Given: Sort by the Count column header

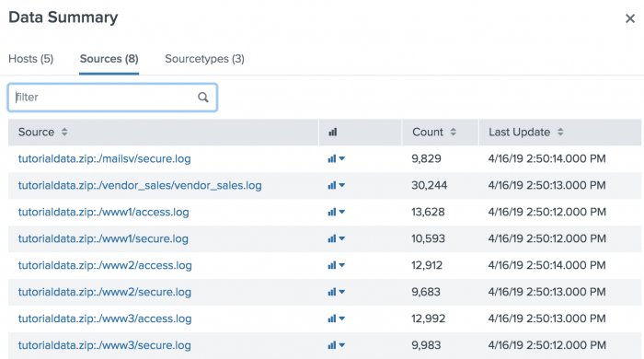Looking at the screenshot, I should tap(434, 132).
